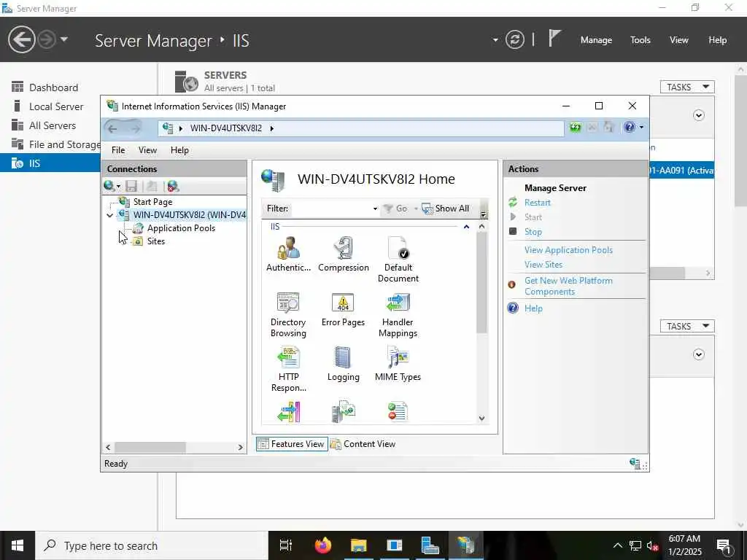Collapse the IIS features group
The height and width of the screenshot is (560, 747).
click(466, 227)
